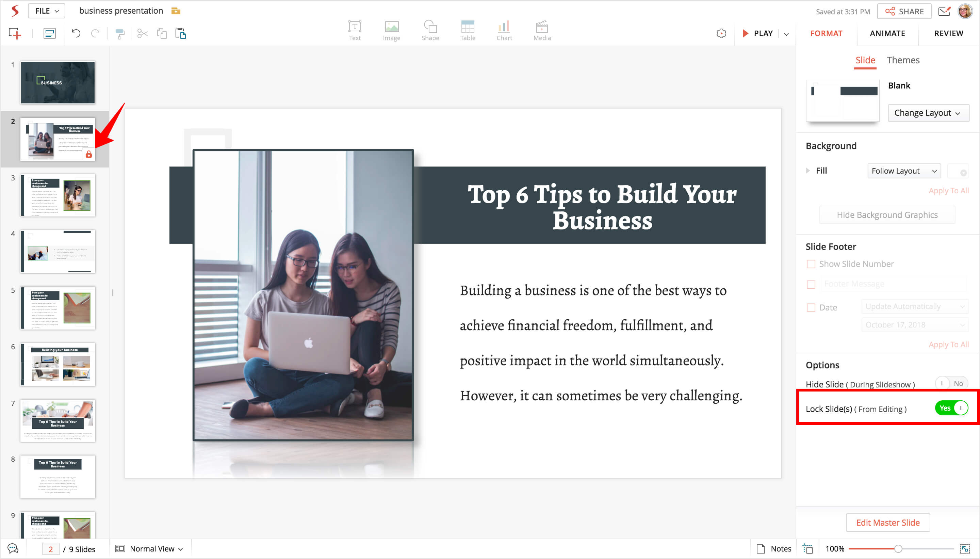Open comments icon in status bar
The width and height of the screenshot is (980, 559).
pyautogui.click(x=13, y=548)
